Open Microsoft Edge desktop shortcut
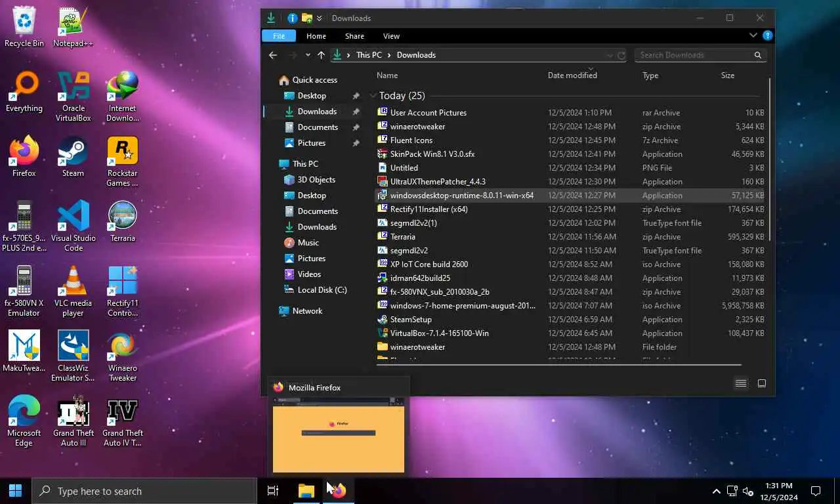 click(x=24, y=421)
